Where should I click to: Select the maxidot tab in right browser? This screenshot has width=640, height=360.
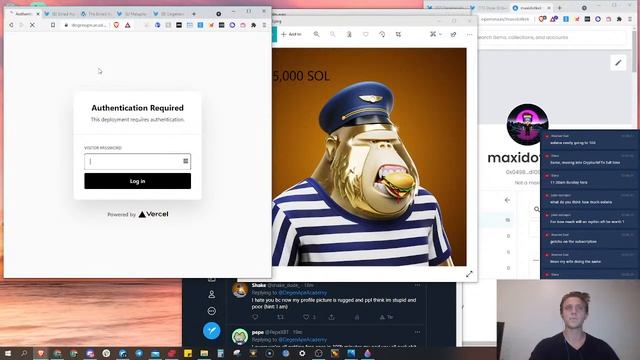pyautogui.click(x=531, y=8)
